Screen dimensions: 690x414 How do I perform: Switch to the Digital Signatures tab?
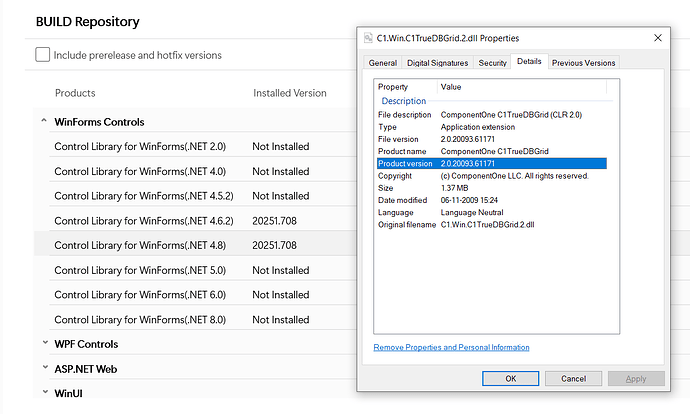[x=437, y=63]
